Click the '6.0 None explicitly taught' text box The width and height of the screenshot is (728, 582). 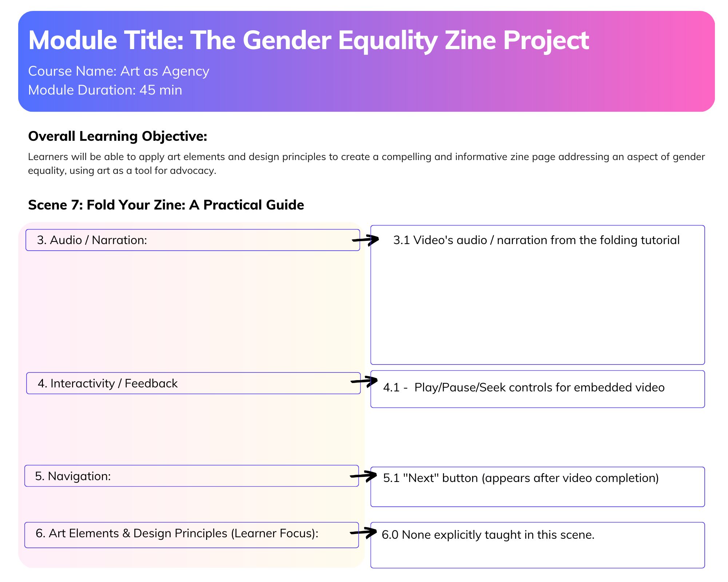point(537,545)
